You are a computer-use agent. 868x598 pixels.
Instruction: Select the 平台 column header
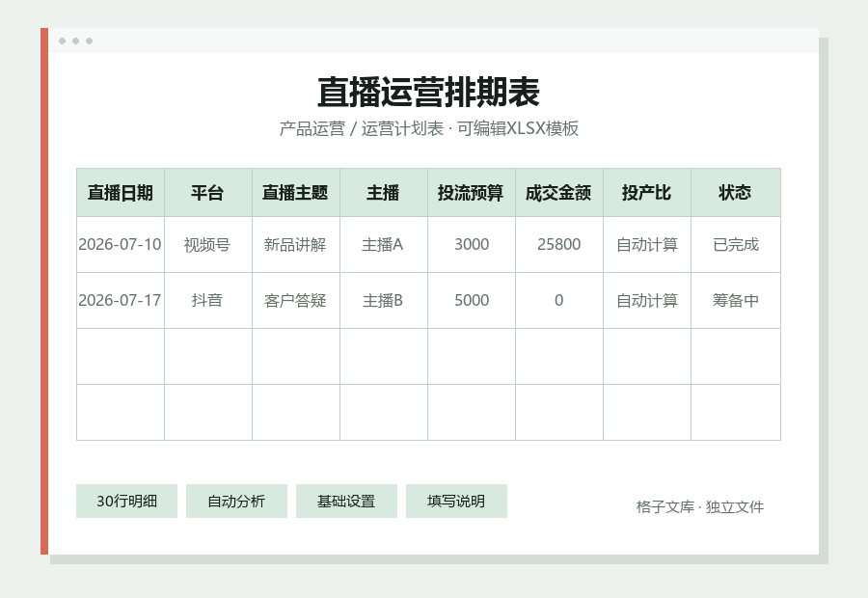[x=208, y=193]
